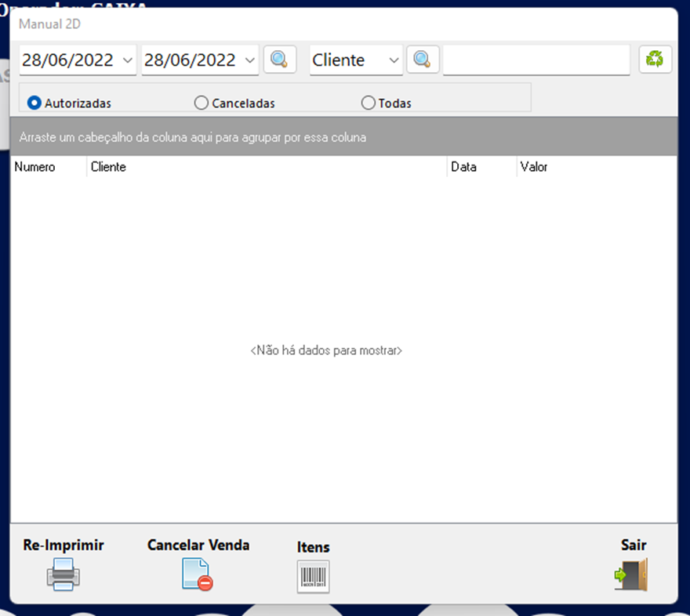Click the Cliente search magnifier icon
690x616 pixels.
tap(423, 60)
